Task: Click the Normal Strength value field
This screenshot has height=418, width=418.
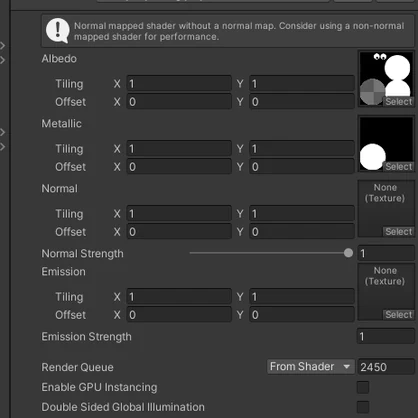Action: coord(386,253)
